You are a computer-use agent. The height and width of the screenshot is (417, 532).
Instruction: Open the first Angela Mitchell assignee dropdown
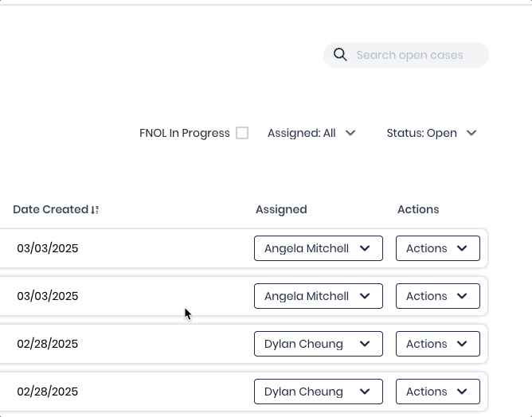point(318,248)
